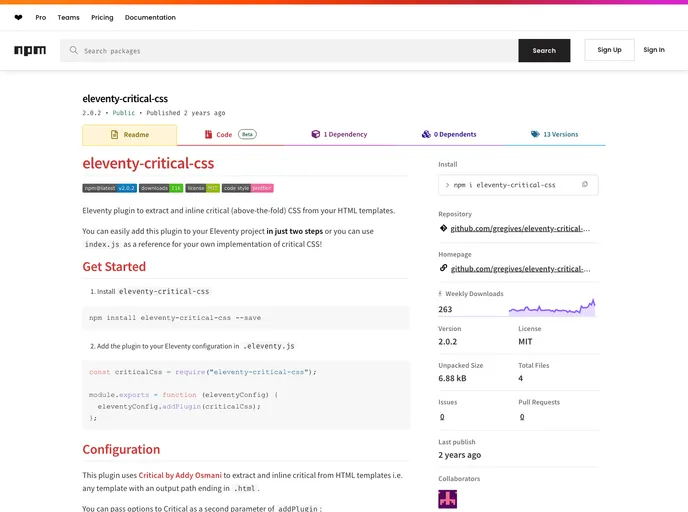Follow the Critical by Addy Osmani link
Viewport: 688px width, 512px height.
[x=180, y=475]
